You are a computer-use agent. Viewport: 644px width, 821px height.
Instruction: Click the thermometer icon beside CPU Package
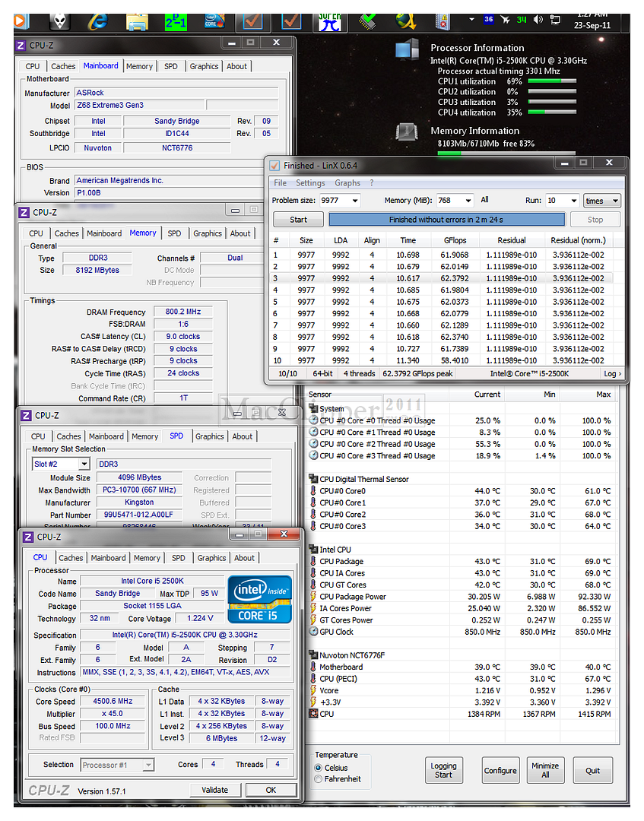coord(313,561)
